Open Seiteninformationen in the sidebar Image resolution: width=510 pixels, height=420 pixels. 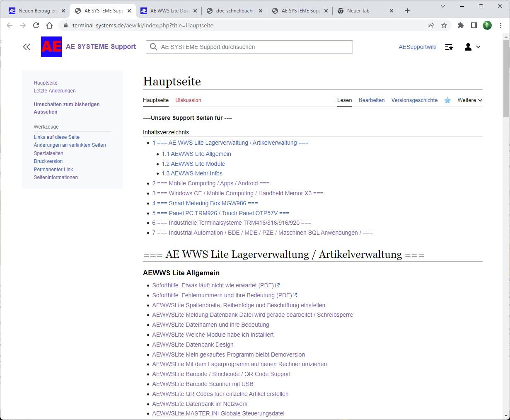point(56,177)
